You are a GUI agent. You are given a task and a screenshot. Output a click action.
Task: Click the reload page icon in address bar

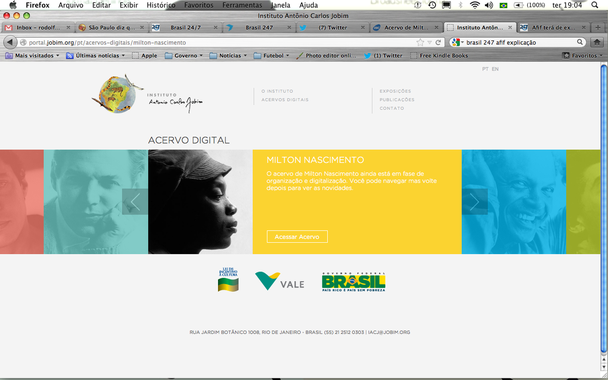pyautogui.click(x=438, y=42)
